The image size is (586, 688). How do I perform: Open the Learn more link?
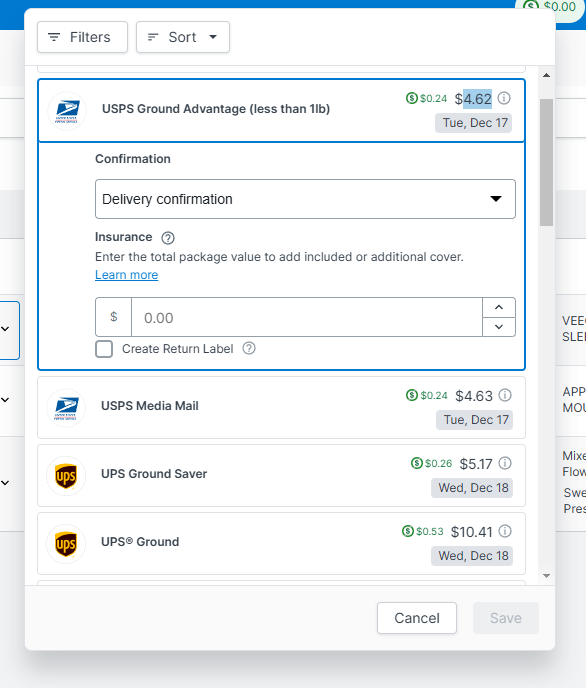click(x=127, y=275)
